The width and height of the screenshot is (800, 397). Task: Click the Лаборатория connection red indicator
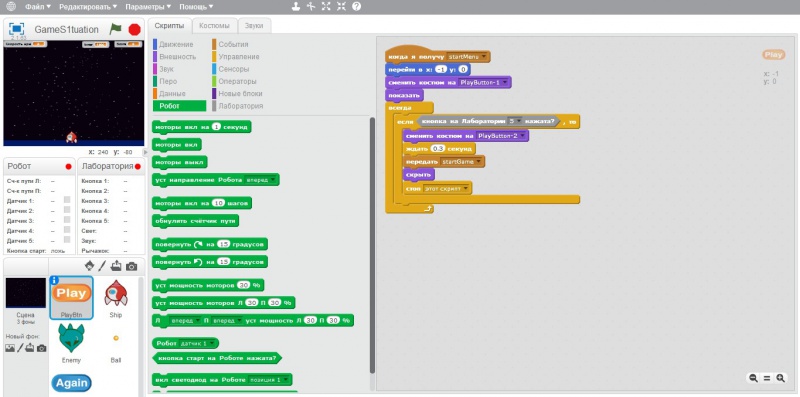[x=137, y=167]
